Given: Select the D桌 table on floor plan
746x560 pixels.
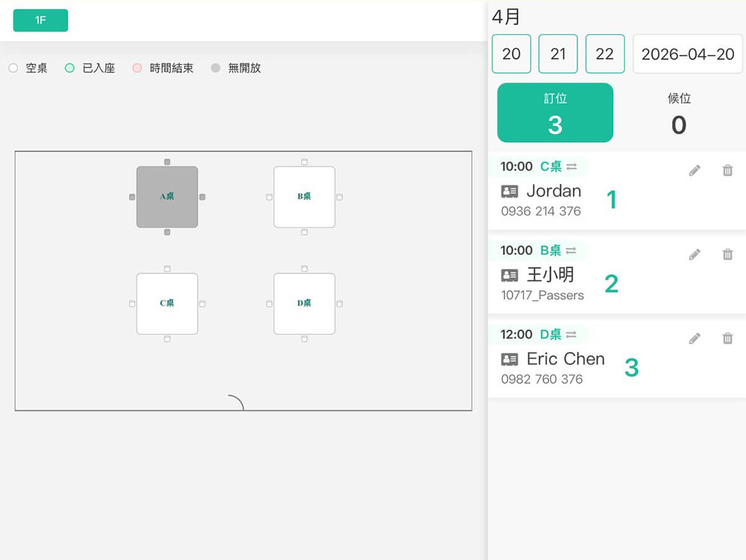Looking at the screenshot, I should click(304, 303).
